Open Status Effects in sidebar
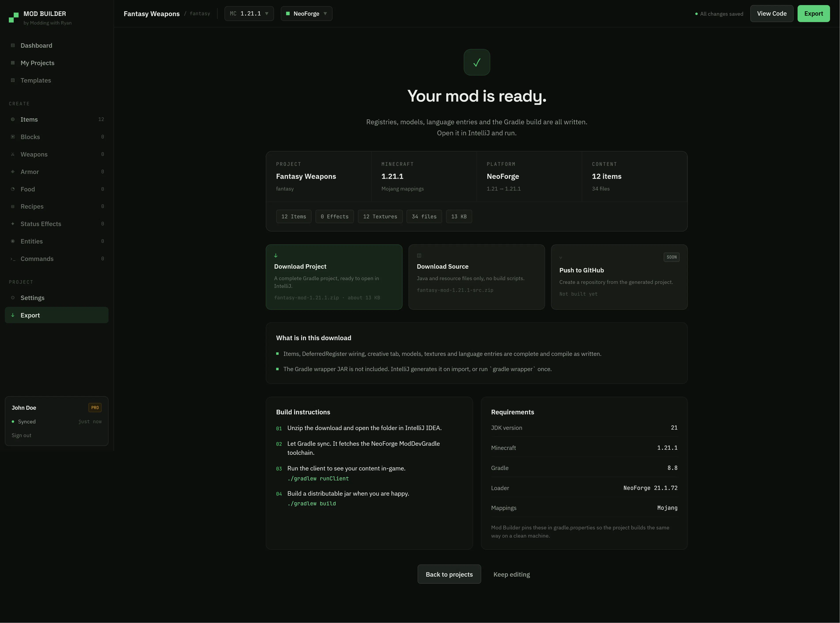Viewport: 840px width, 623px height. point(57,224)
